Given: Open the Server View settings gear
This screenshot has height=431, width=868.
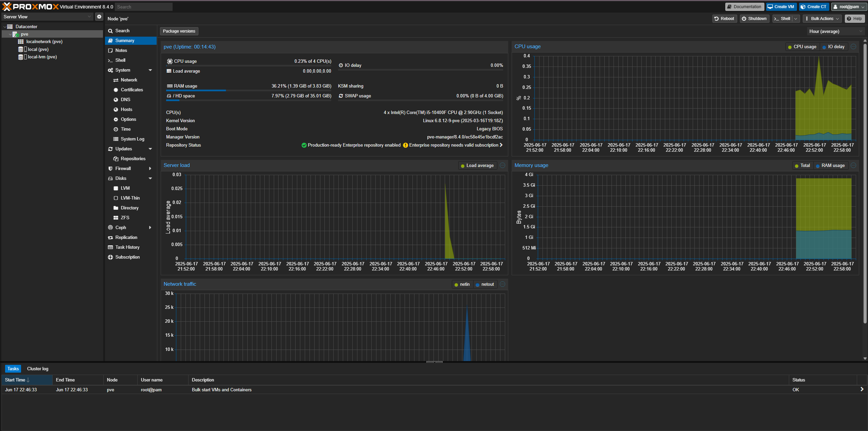Looking at the screenshot, I should tap(99, 17).
